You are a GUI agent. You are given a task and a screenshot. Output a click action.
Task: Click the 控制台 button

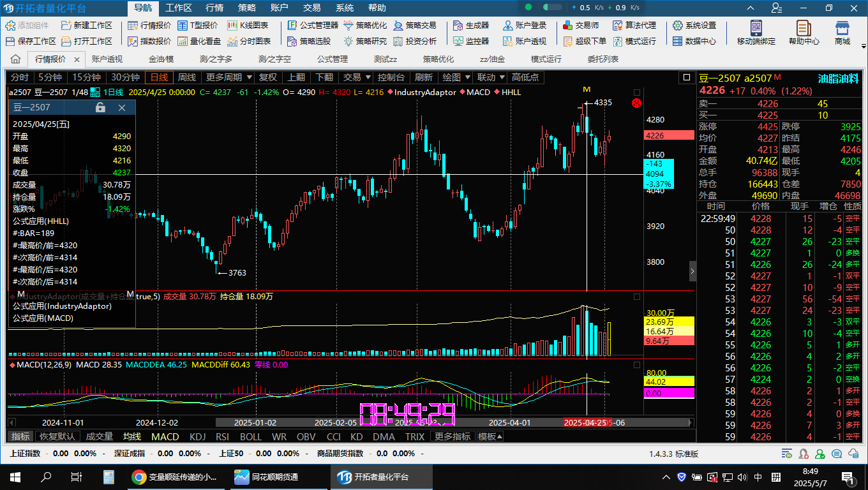[x=391, y=77]
